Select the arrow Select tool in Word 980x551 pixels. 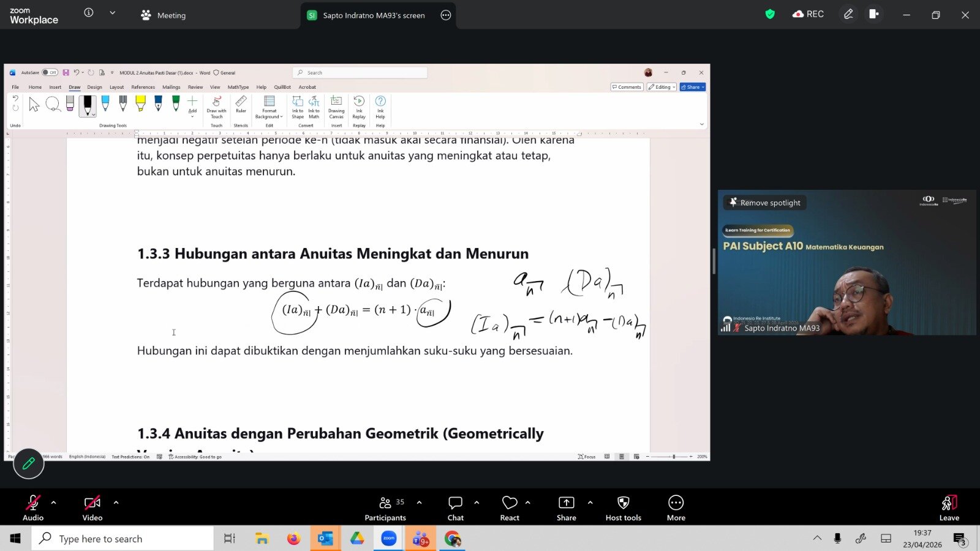pos(34,105)
